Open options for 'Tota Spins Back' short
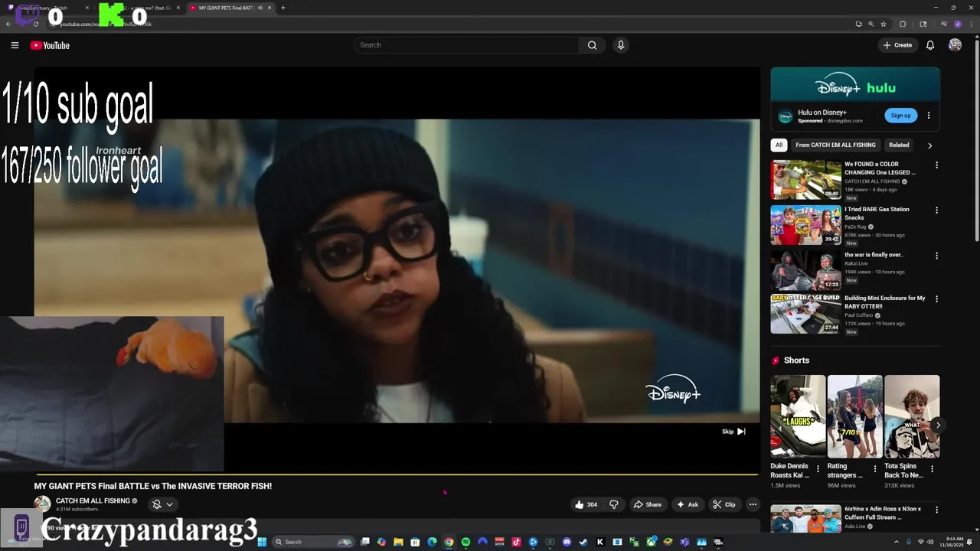The image size is (980, 551). 932,469
